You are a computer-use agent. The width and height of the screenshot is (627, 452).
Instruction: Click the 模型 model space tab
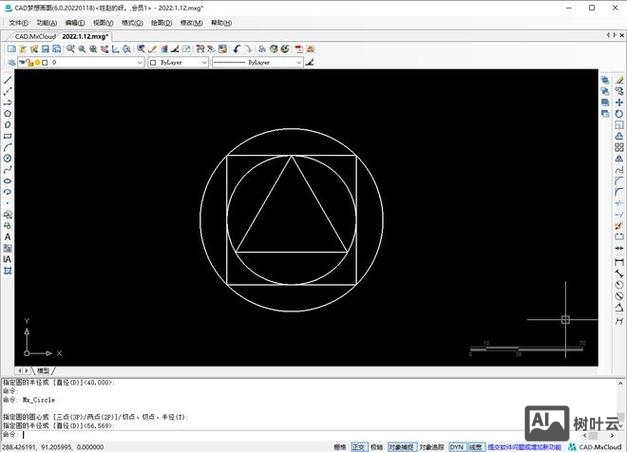(x=43, y=371)
